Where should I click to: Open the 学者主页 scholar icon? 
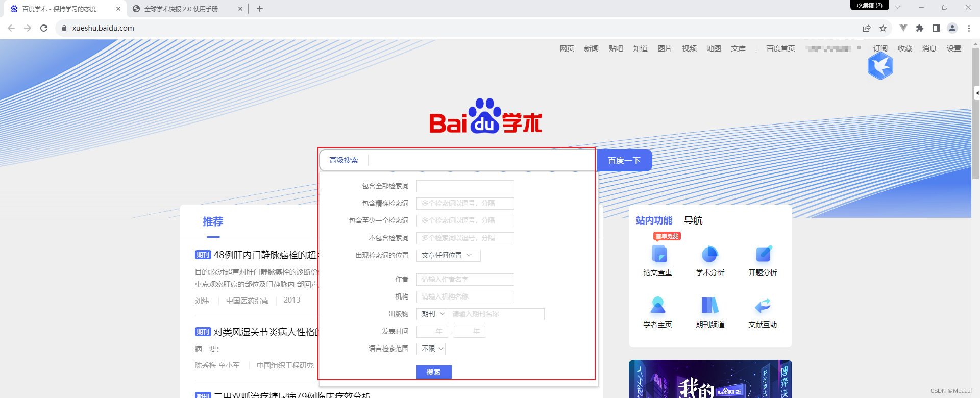tap(658, 305)
